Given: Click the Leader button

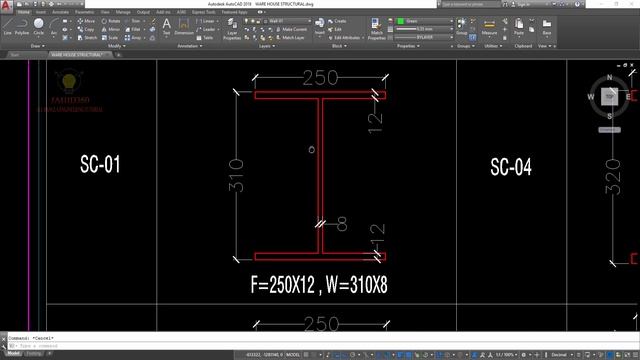Looking at the screenshot, I should [206, 29].
